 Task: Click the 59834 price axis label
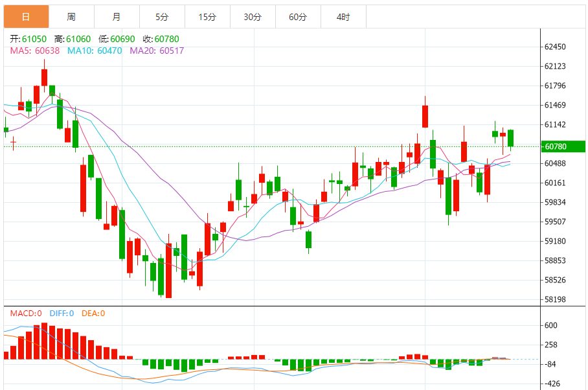click(x=555, y=203)
